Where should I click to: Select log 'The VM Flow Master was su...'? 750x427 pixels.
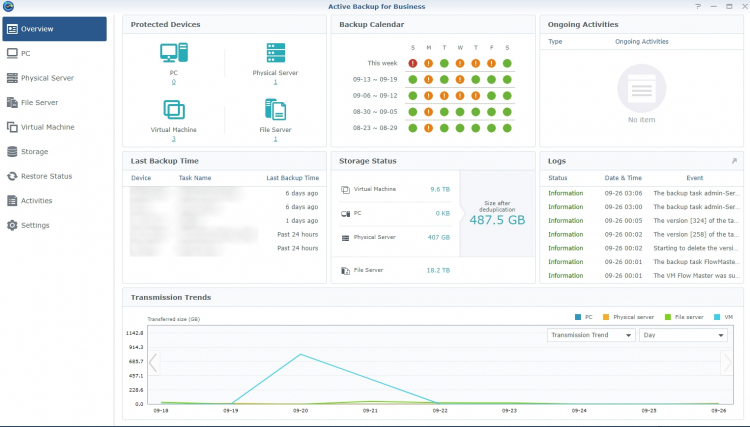[x=641, y=276]
